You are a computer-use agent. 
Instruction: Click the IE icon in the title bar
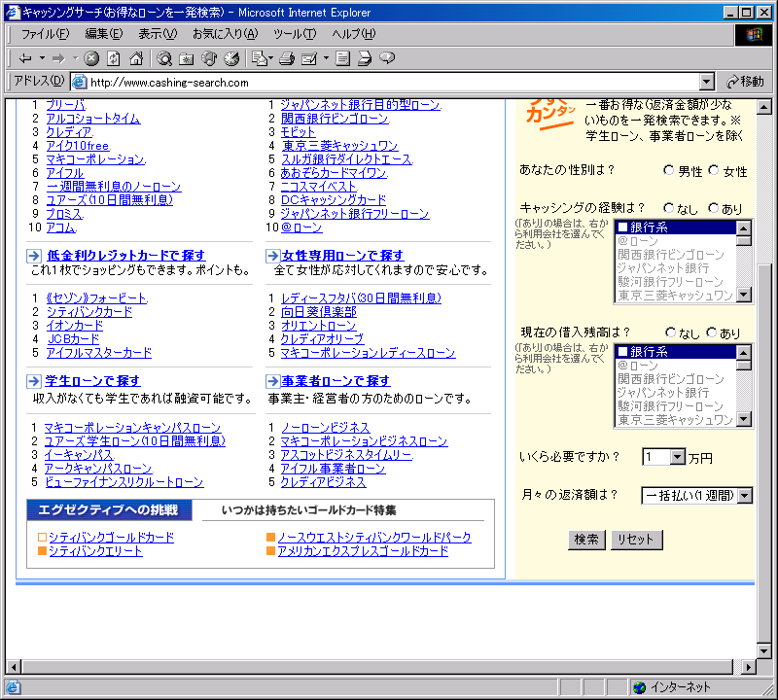point(13,12)
